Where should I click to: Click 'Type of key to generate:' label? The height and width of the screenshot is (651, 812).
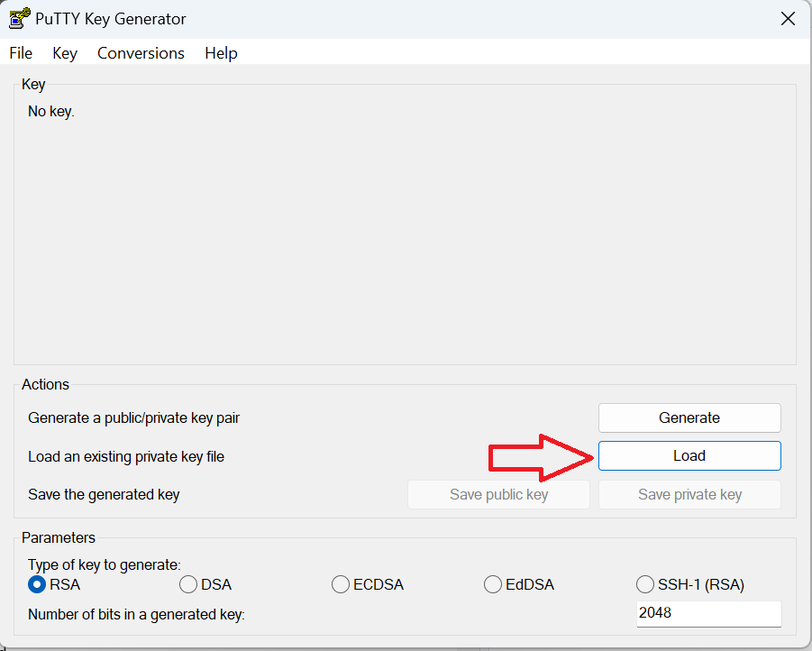pos(104,565)
